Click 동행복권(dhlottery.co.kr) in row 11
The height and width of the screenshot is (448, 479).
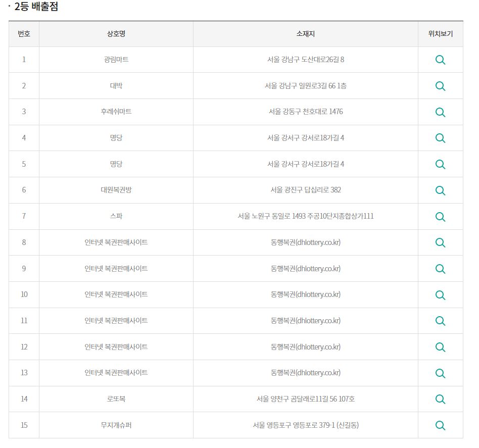tap(306, 321)
